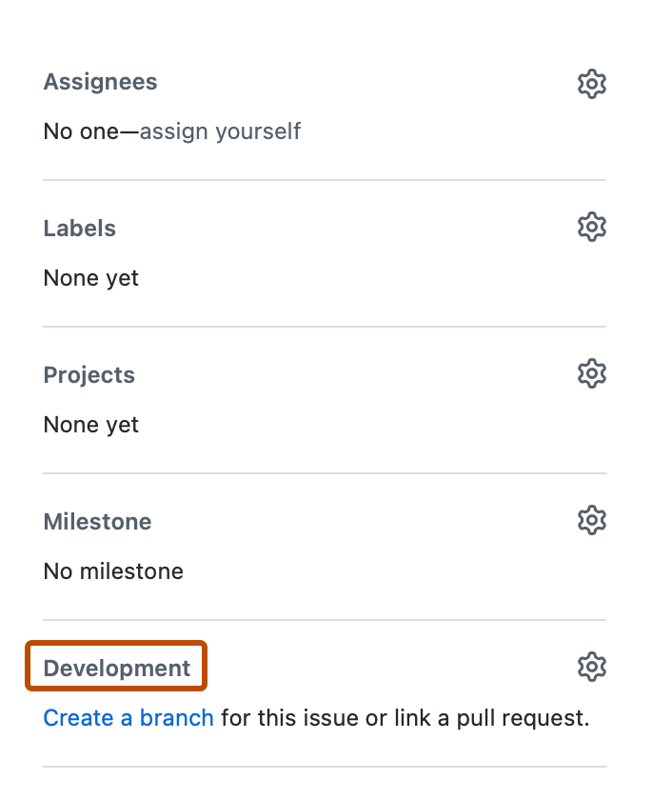This screenshot has height=800, width=672.
Task: Click the assign yourself link
Action: point(220,131)
